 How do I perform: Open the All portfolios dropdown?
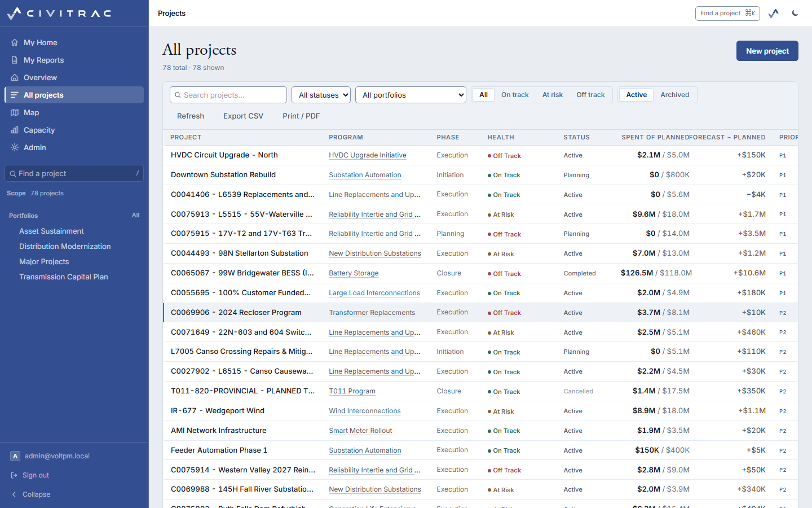pos(411,95)
